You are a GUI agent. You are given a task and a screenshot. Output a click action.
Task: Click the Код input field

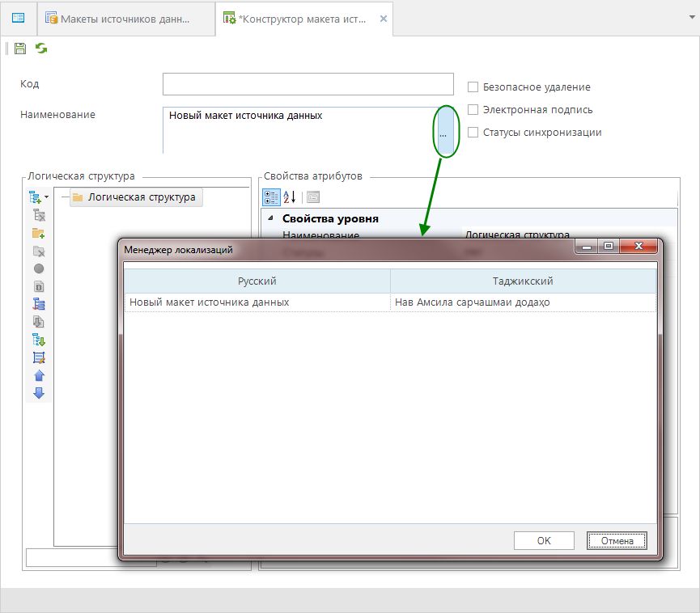[x=308, y=84]
